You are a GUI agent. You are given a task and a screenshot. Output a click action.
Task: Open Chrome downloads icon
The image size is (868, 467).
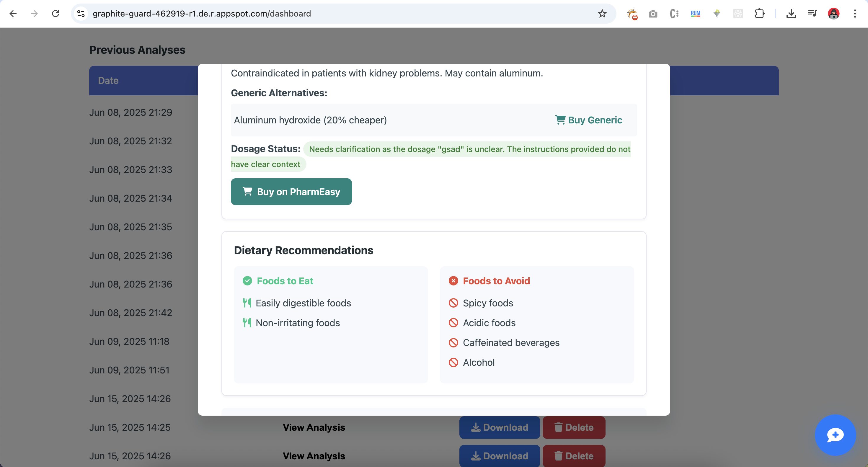pos(791,14)
